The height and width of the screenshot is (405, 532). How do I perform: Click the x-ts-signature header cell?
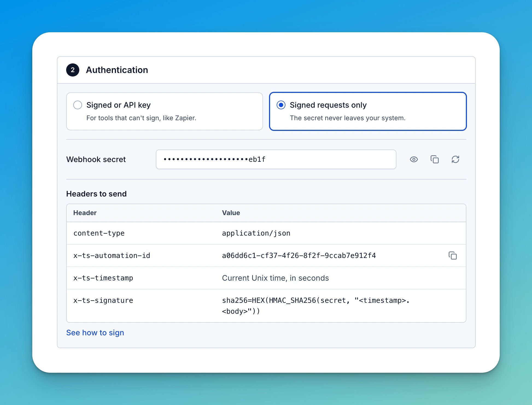click(x=103, y=300)
